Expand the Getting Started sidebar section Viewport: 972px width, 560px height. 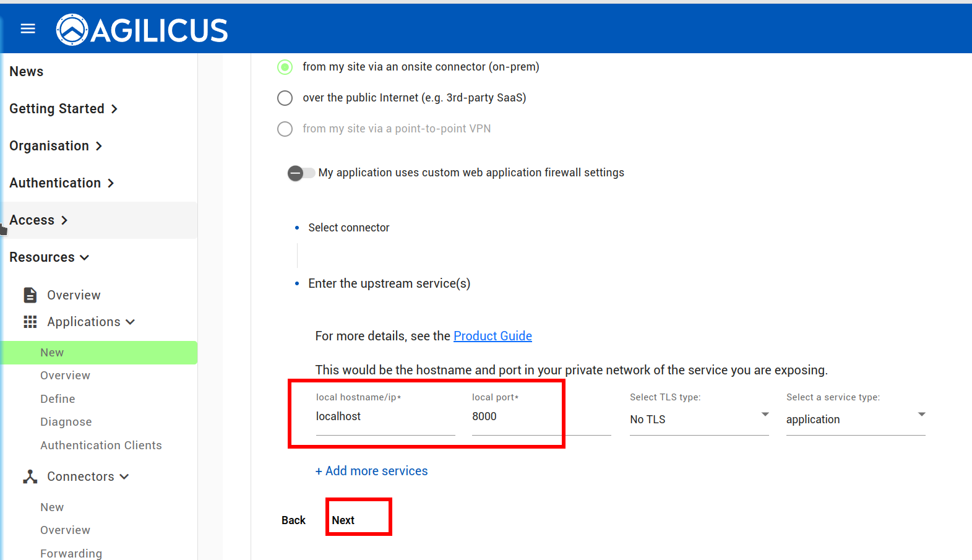63,109
